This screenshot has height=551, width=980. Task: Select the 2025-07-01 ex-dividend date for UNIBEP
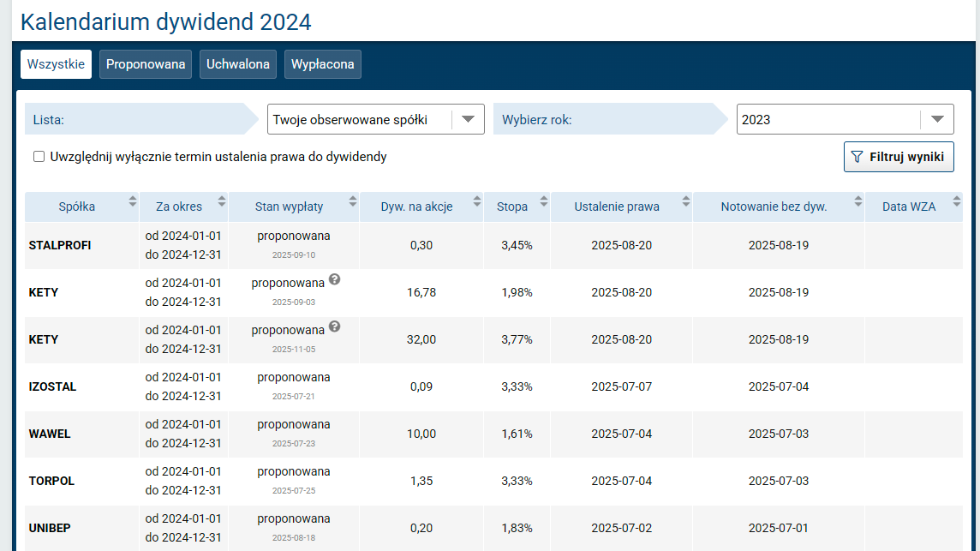pos(778,528)
